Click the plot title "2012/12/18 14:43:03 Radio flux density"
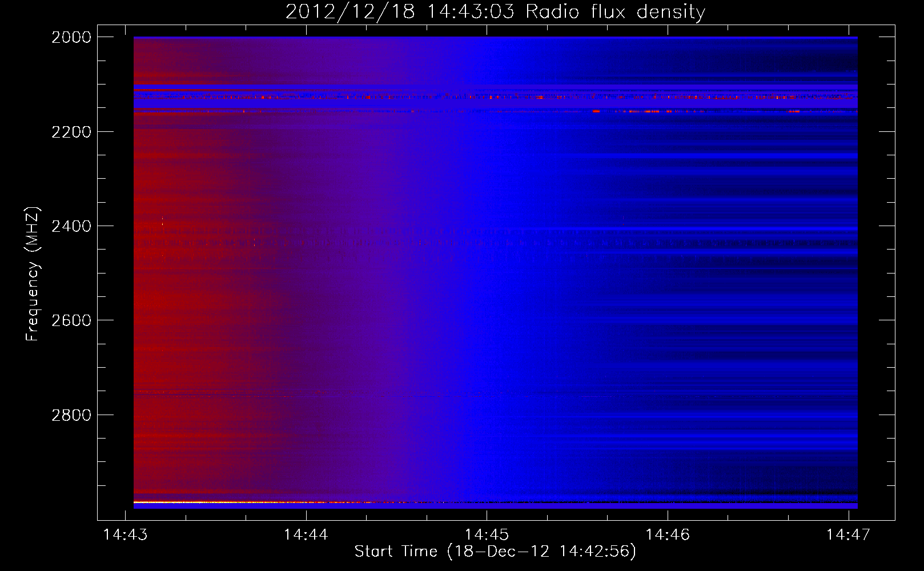Screen dimensions: 924x571 [x=495, y=11]
